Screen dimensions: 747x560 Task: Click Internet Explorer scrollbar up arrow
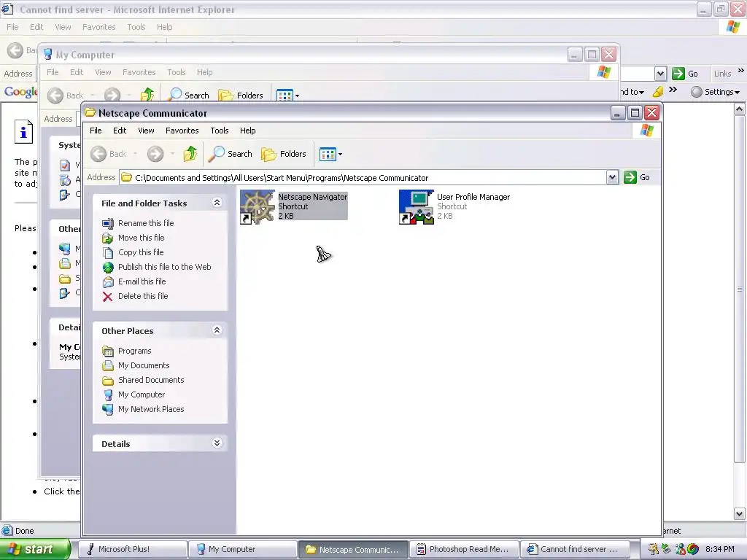pyautogui.click(x=740, y=109)
